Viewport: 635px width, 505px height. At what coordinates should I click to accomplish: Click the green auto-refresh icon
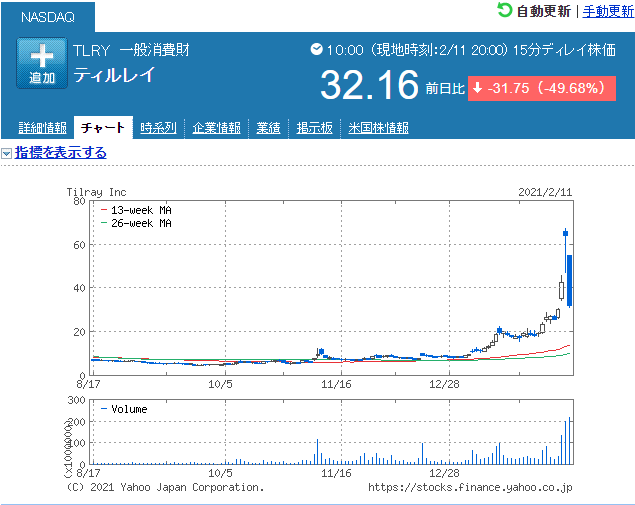coord(504,10)
